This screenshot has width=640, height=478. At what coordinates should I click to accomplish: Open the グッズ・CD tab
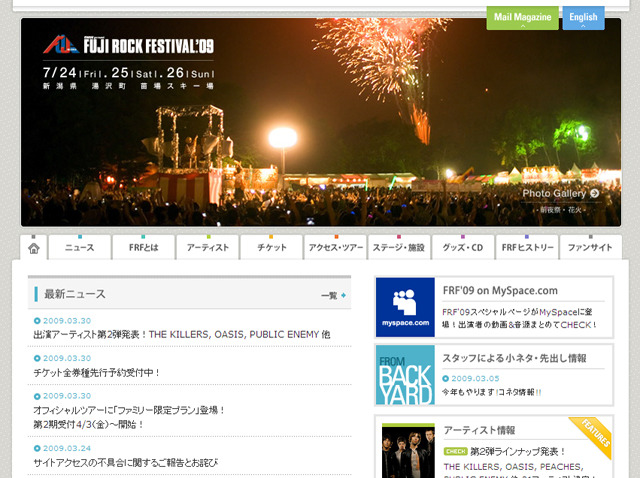point(463,247)
